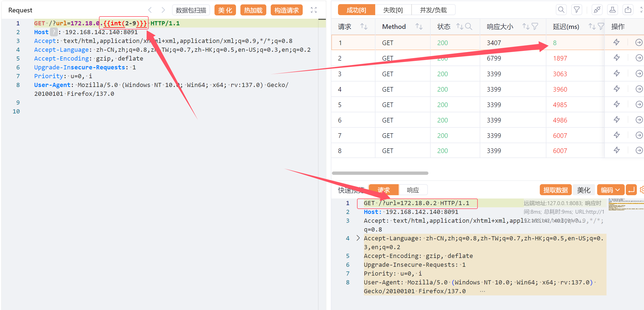Open the filter funnel above the results table
Image resolution: width=644 pixels, height=310 pixels.
point(576,10)
